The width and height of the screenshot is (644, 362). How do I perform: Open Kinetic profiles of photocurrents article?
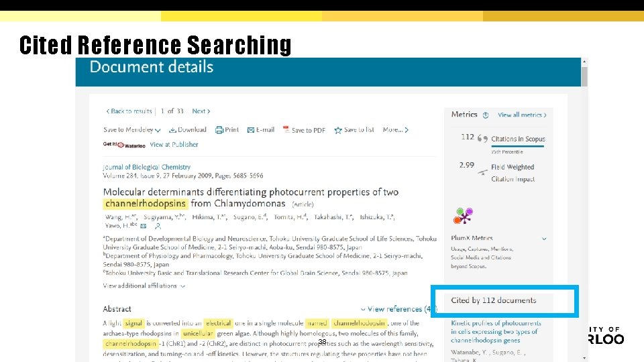496,332
